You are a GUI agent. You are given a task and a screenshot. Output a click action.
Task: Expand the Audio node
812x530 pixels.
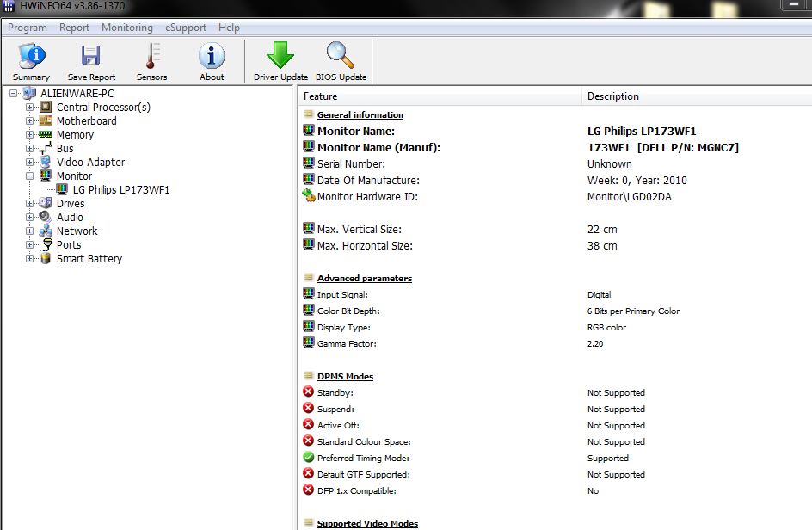(x=29, y=217)
